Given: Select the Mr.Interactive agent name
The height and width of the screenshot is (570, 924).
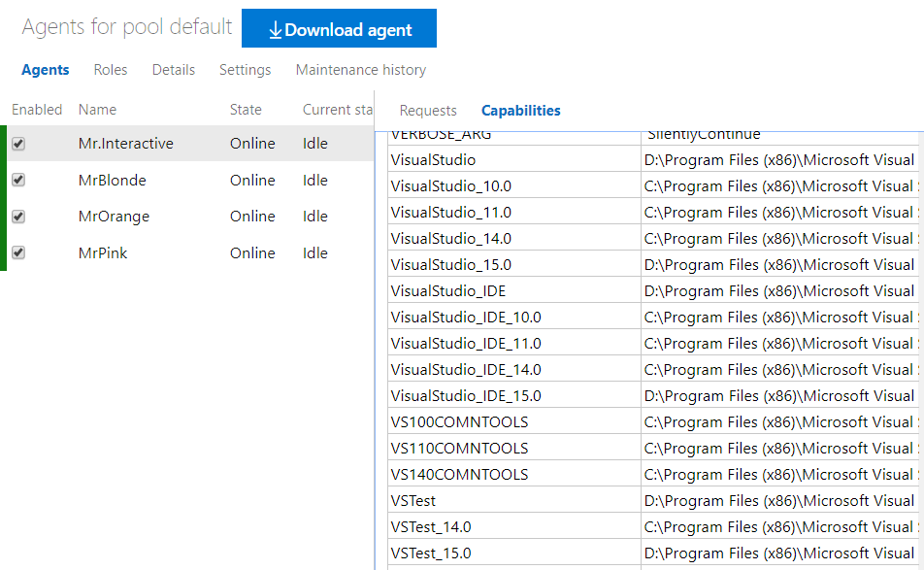Looking at the screenshot, I should point(125,144).
